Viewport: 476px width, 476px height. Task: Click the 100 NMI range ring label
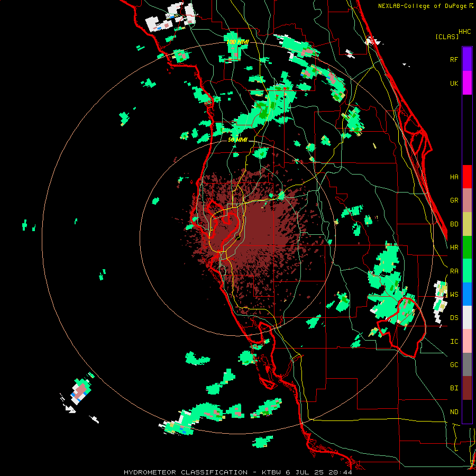tap(237, 42)
